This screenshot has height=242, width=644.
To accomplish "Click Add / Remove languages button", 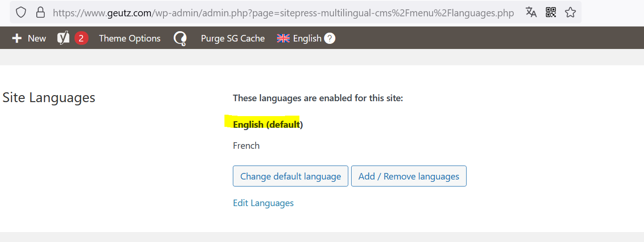I will coord(409,176).
